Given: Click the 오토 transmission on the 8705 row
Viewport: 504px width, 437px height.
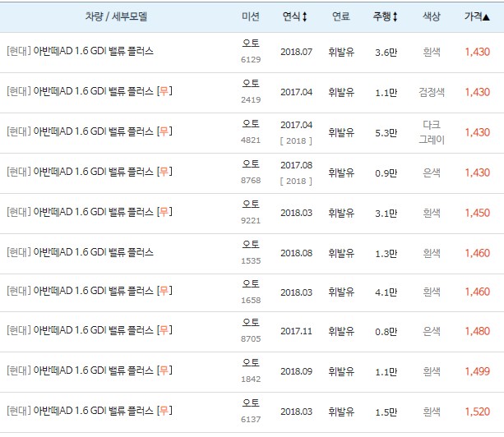Looking at the screenshot, I should (251, 322).
